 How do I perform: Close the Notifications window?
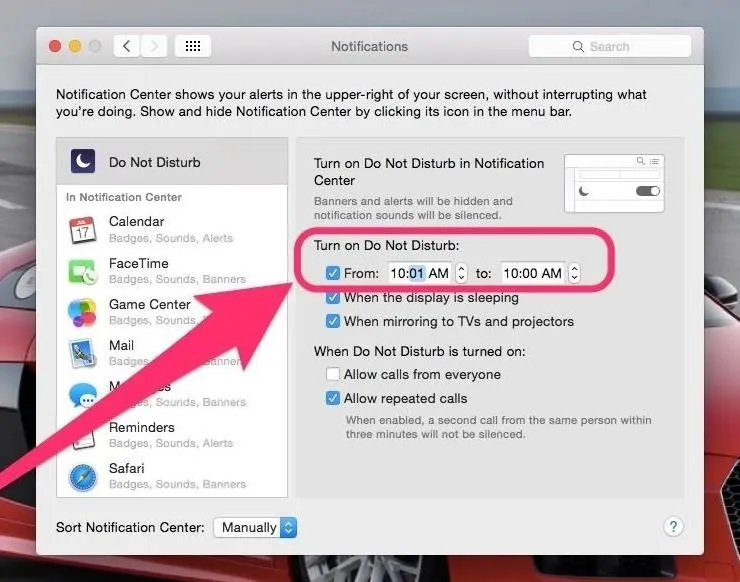55,46
